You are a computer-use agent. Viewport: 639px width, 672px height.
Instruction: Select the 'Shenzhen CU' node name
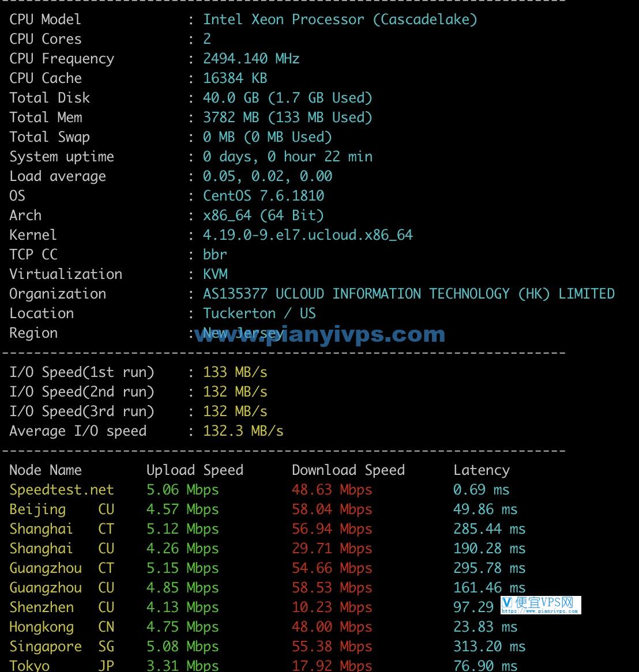(62, 607)
